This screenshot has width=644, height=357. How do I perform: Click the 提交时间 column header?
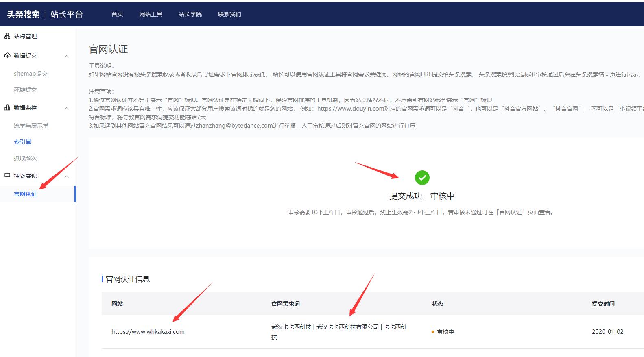pos(603,304)
